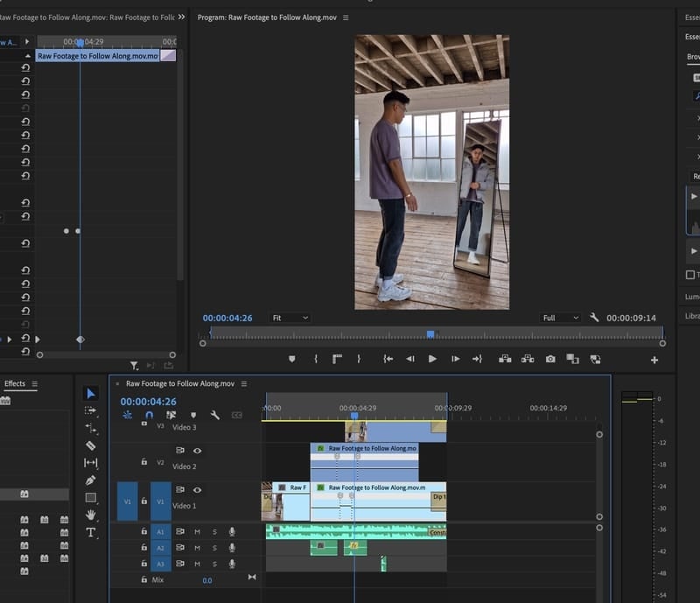700x603 pixels.
Task: Click Mix volume value 0.0
Action: pyautogui.click(x=207, y=580)
